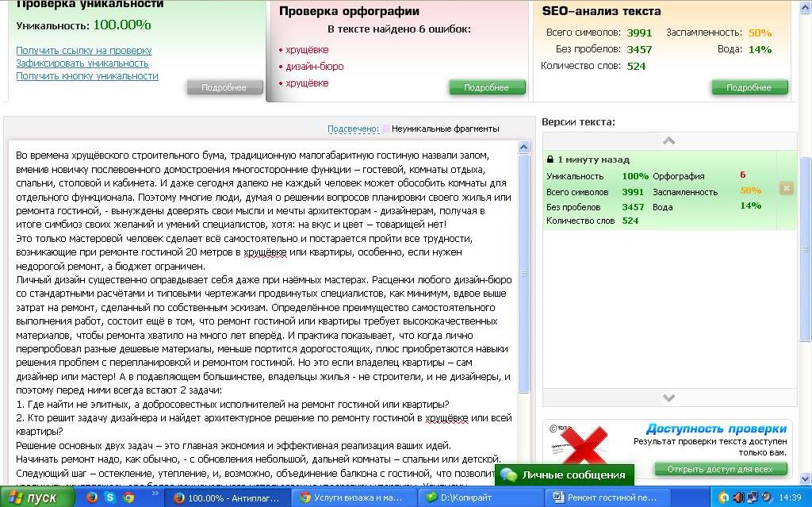Click 'Получить ссылку на проверку' link

point(84,50)
